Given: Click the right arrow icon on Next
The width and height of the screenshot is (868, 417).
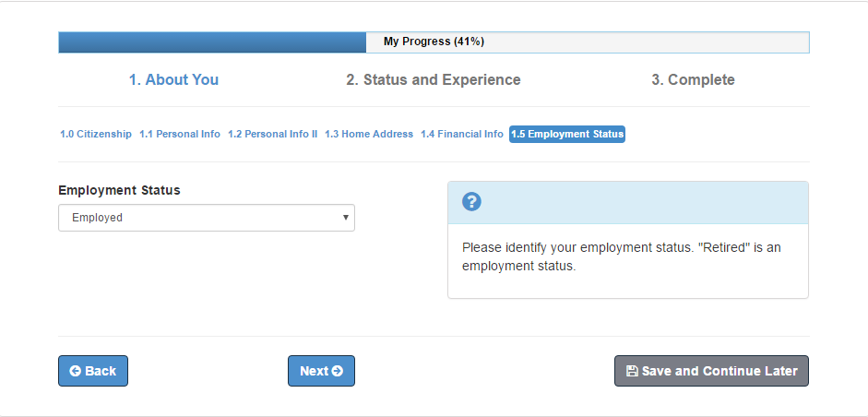Looking at the screenshot, I should pos(337,371).
